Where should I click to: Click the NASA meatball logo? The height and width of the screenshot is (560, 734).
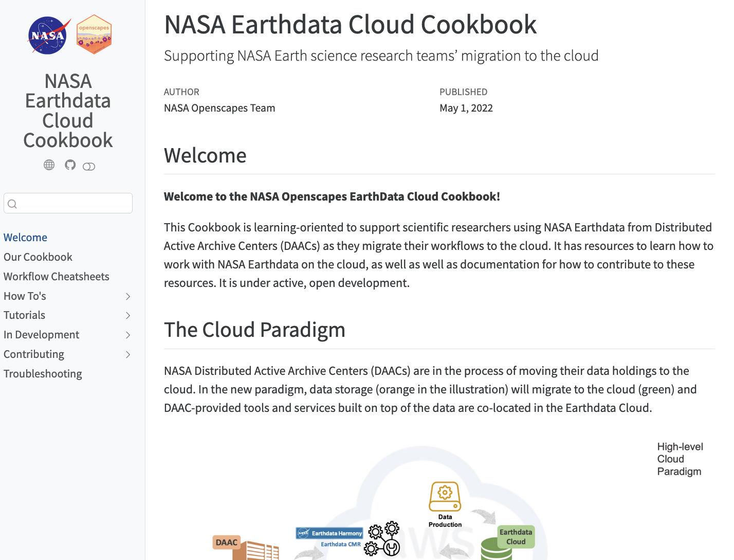coord(48,34)
